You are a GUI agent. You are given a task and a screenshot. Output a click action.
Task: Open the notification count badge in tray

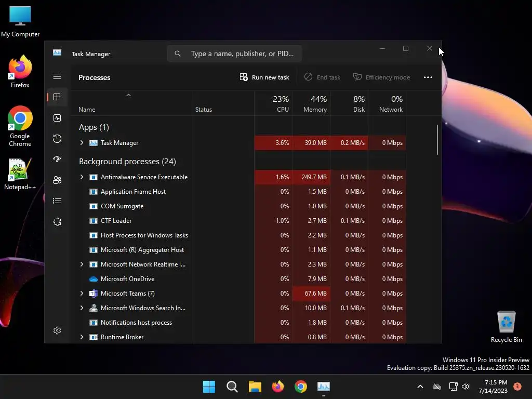click(517, 387)
